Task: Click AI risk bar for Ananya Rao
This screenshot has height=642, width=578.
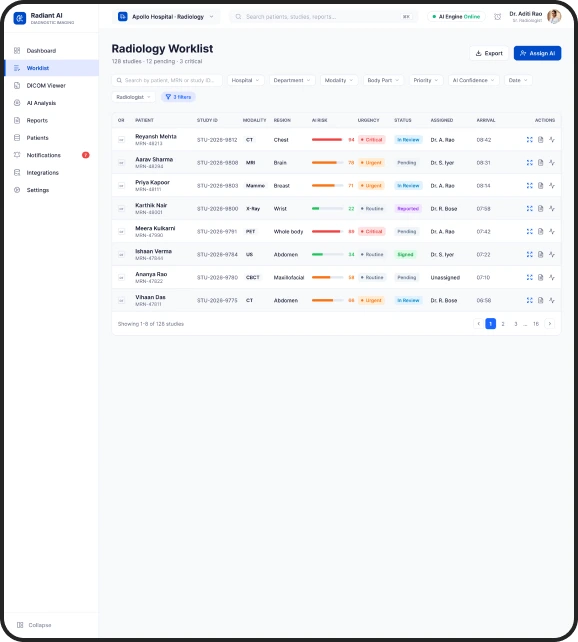Action: tap(327, 277)
